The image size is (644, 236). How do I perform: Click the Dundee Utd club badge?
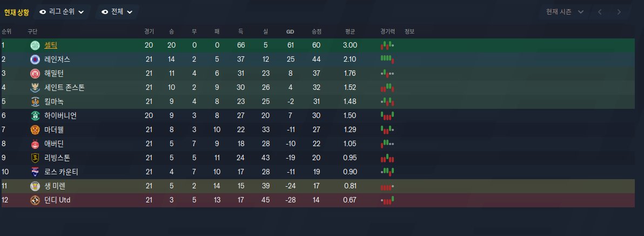point(35,200)
